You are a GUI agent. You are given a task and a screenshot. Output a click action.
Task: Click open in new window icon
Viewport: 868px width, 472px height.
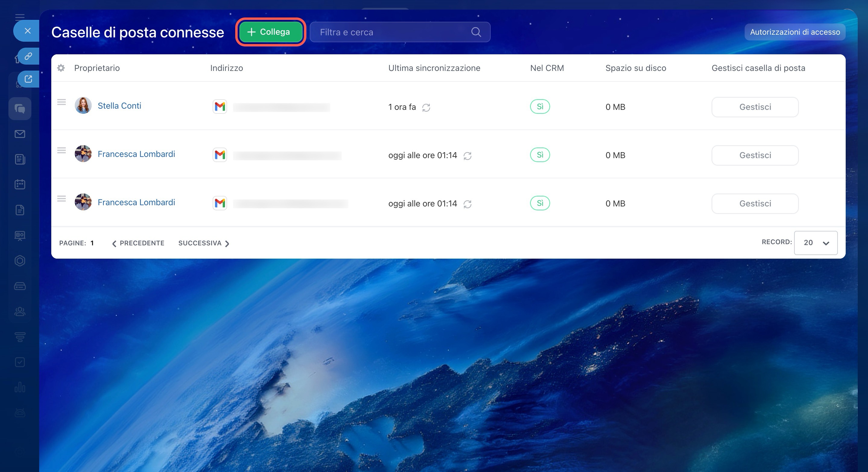(x=28, y=79)
